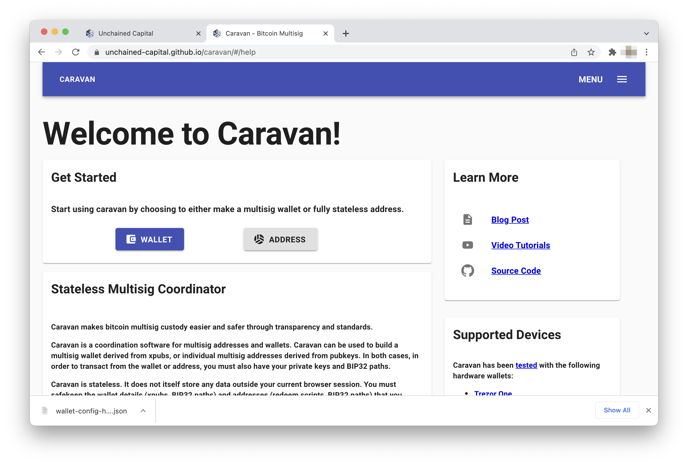Viewport: 688px width, 465px height.
Task: Click the Supported Devices heading
Action: click(x=507, y=335)
